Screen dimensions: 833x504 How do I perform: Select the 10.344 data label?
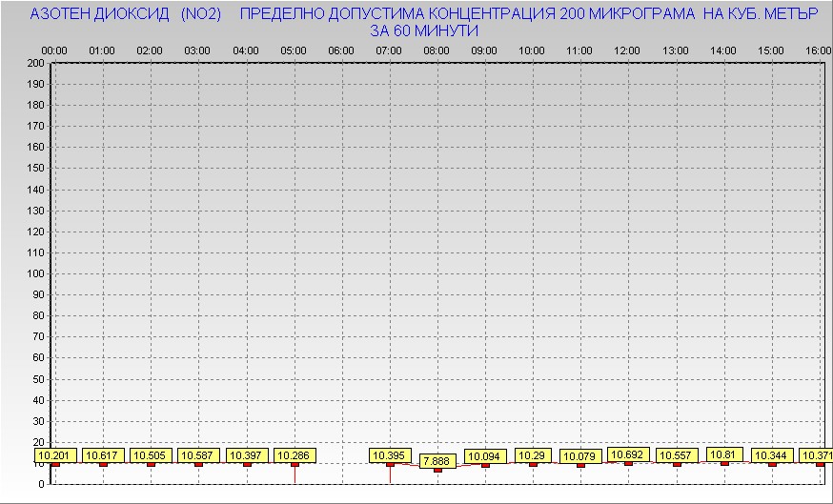pyautogui.click(x=773, y=455)
